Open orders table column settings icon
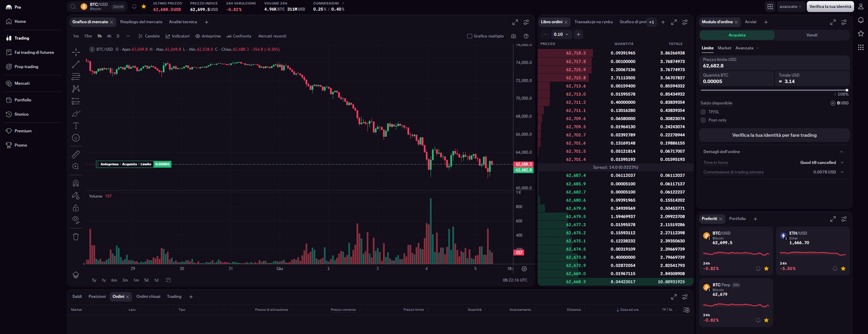The height and width of the screenshot is (334, 868). 686,310
